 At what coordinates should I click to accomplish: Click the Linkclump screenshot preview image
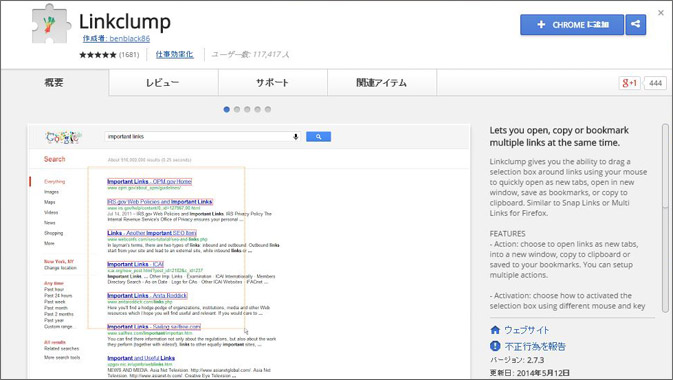[249, 251]
